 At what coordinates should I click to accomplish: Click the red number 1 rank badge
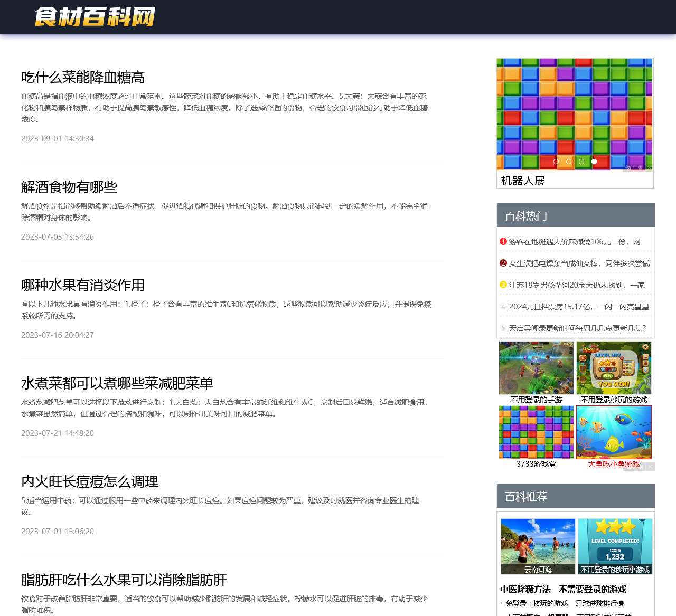coord(503,241)
